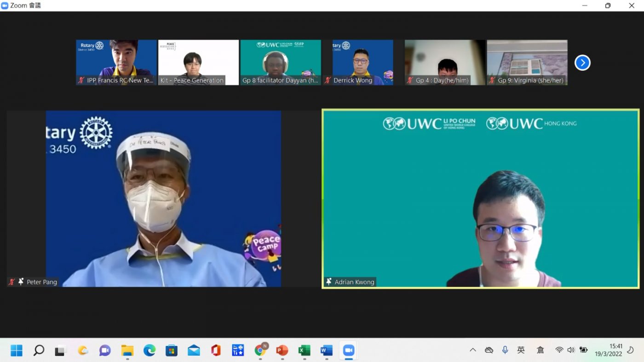Click the Adrian Kwong name label
644x362 pixels.
[354, 282]
